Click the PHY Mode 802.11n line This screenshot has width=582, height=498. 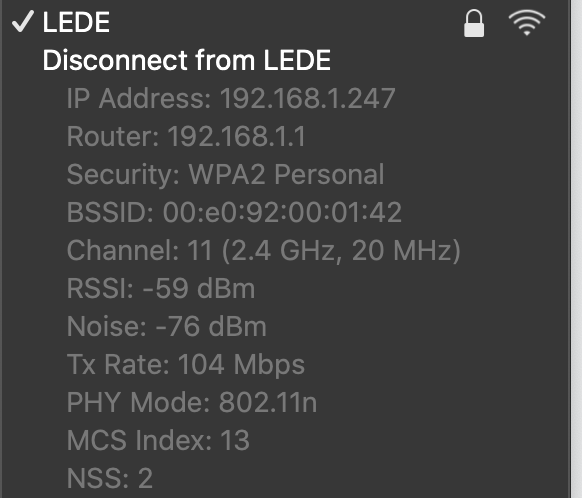[x=192, y=402]
